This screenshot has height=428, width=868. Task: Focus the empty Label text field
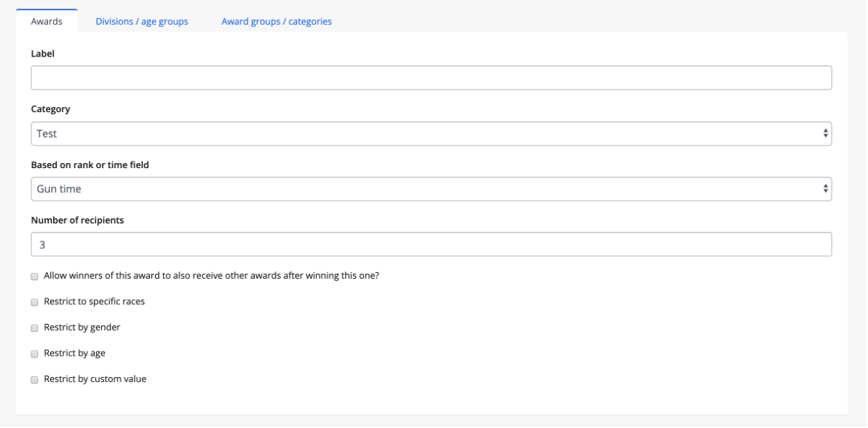431,78
